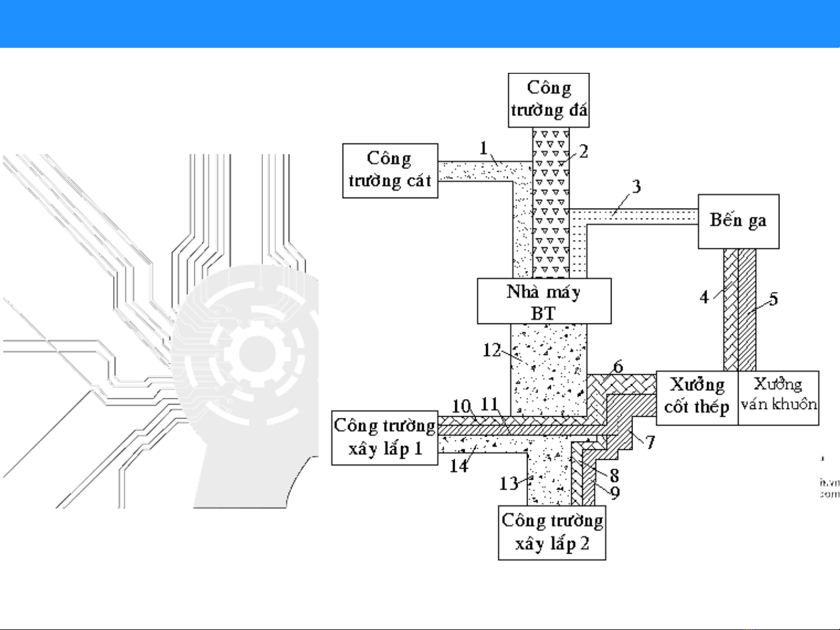Click flow label number 7 by the stepped band
This screenshot has width=840, height=630.
(650, 442)
